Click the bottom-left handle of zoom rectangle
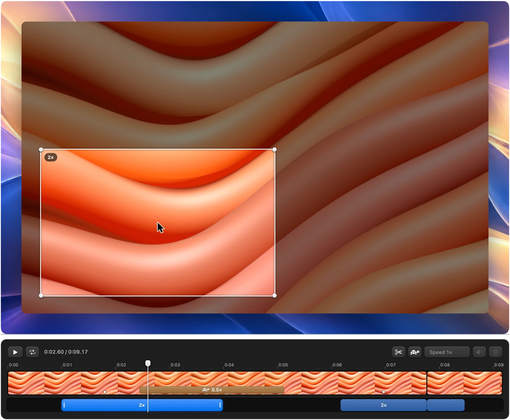Image resolution: width=510 pixels, height=420 pixels. pos(41,296)
